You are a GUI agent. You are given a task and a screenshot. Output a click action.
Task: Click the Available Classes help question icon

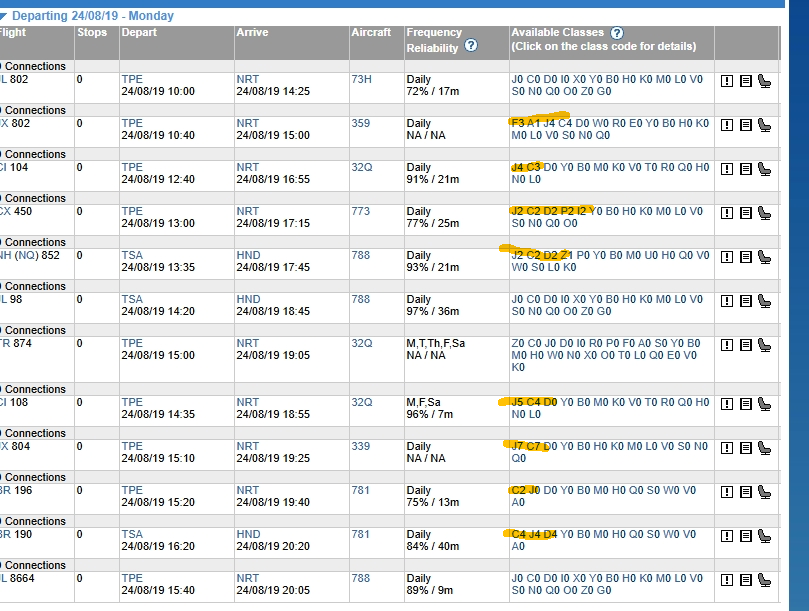[x=617, y=33]
